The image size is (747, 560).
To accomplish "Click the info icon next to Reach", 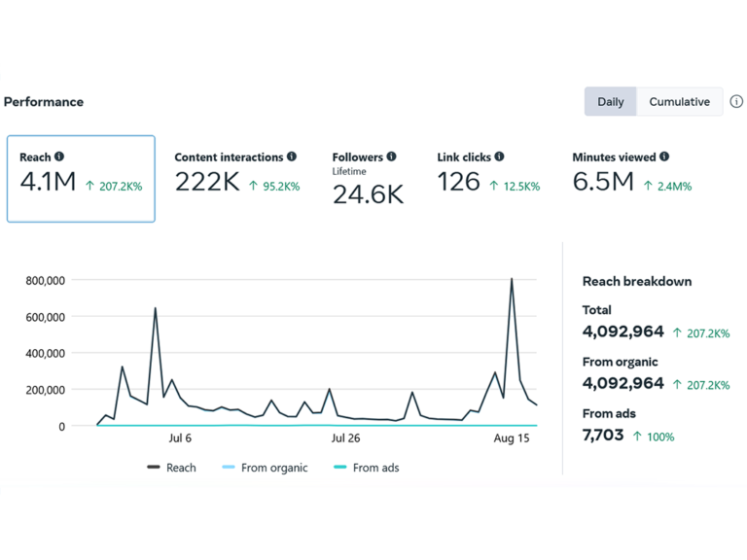I will click(x=59, y=157).
